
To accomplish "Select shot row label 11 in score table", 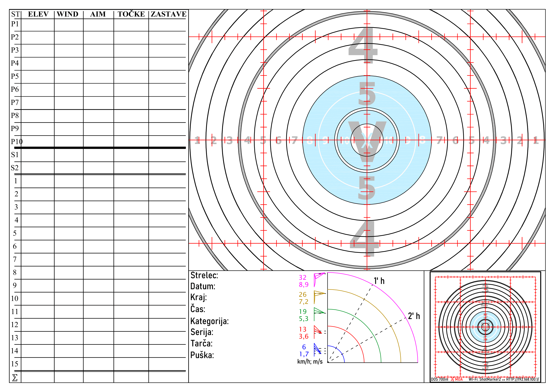I will pos(15,312).
